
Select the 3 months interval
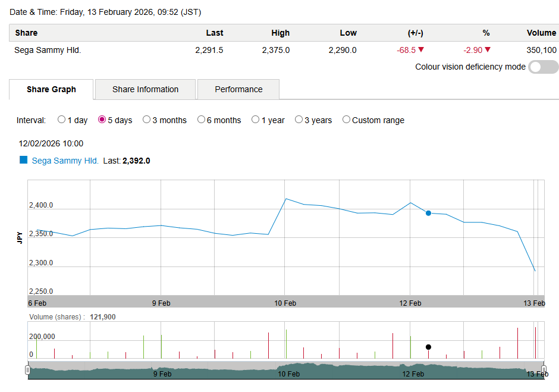pyautogui.click(x=146, y=120)
